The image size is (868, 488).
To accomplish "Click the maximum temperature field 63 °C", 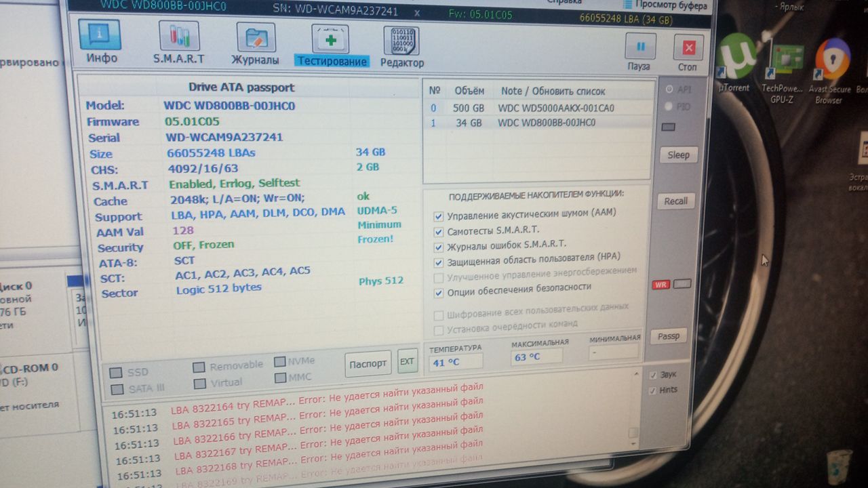I will point(536,357).
